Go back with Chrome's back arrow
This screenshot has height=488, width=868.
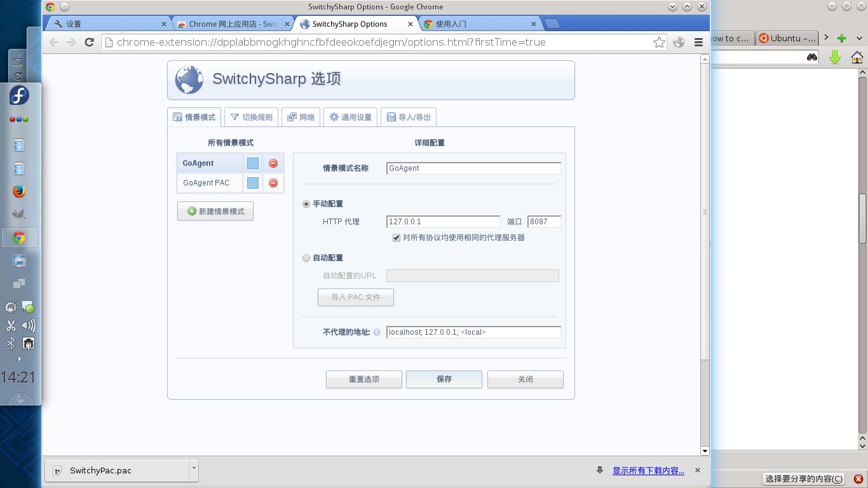[54, 43]
